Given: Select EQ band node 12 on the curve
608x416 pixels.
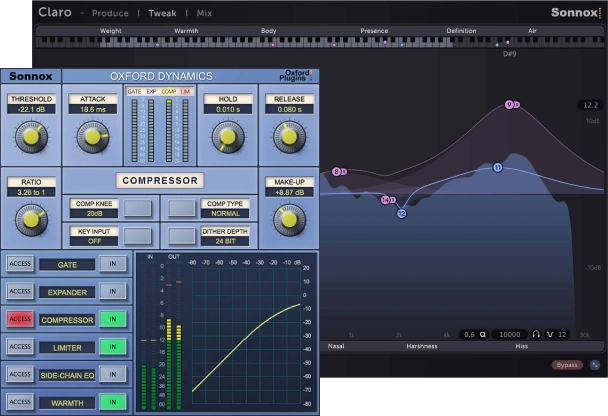Looking at the screenshot, I should (x=401, y=213).
